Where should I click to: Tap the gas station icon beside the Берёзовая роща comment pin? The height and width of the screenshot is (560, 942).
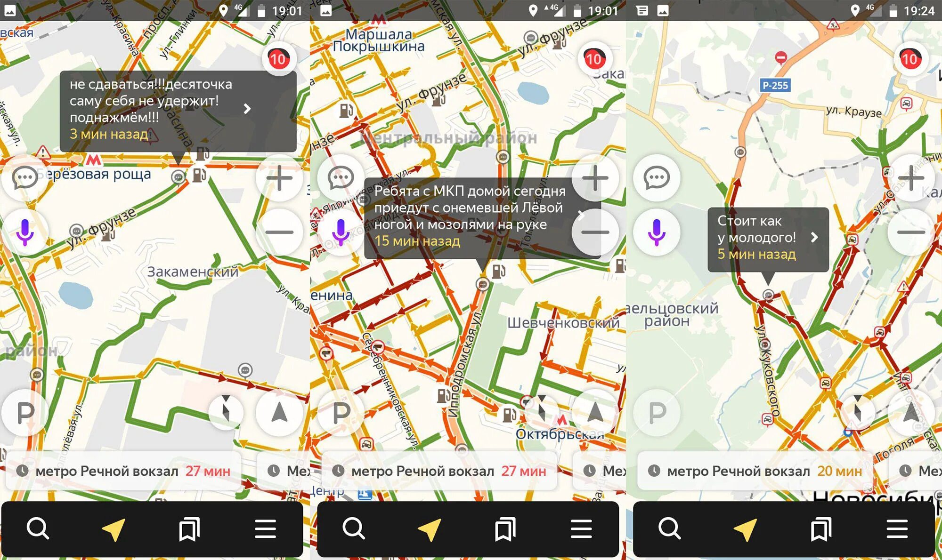[199, 176]
